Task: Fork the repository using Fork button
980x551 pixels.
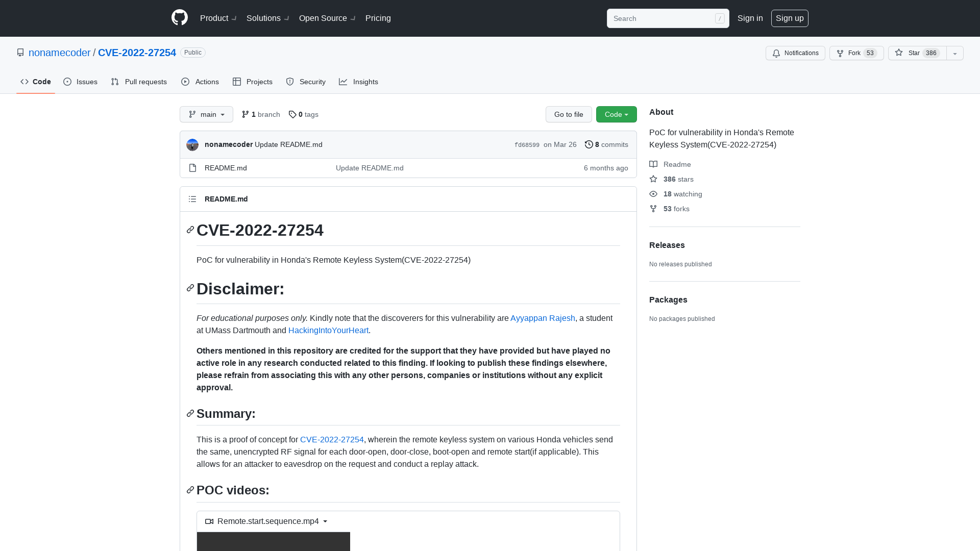Action: [856, 53]
